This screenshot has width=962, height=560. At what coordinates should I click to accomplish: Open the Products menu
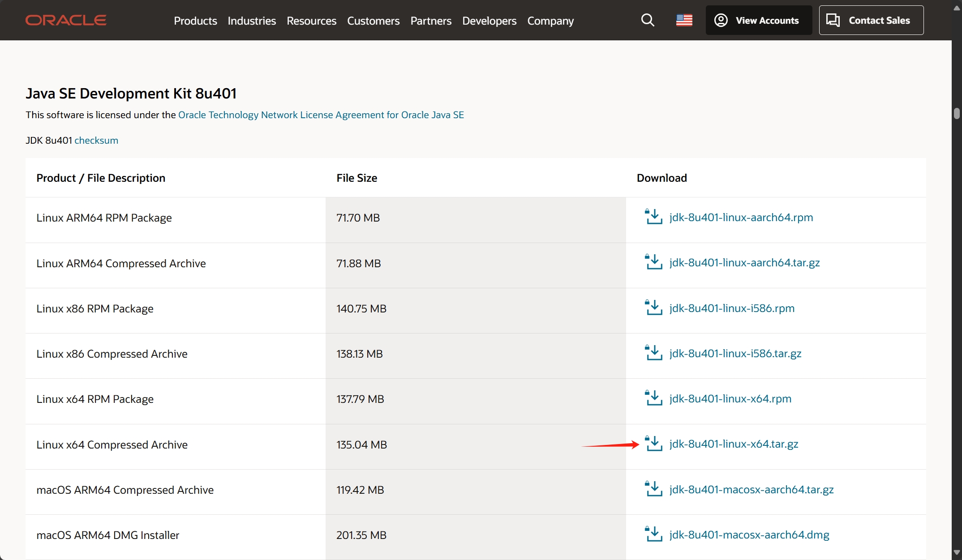[195, 21]
